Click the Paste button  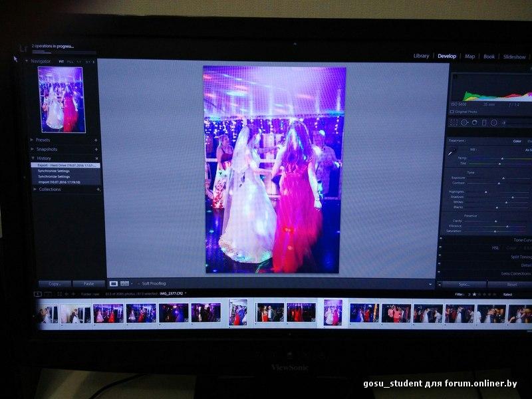click(88, 284)
